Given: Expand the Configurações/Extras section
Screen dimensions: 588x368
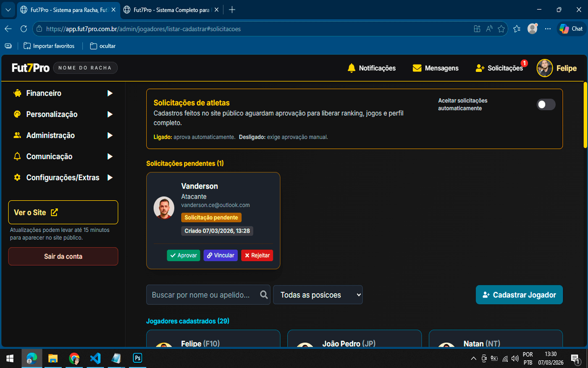Looking at the screenshot, I should [63, 177].
